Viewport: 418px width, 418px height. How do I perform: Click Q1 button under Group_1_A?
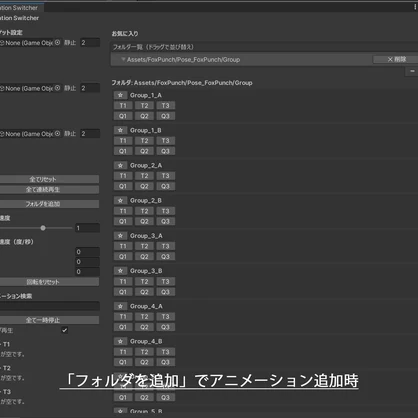[x=123, y=116]
